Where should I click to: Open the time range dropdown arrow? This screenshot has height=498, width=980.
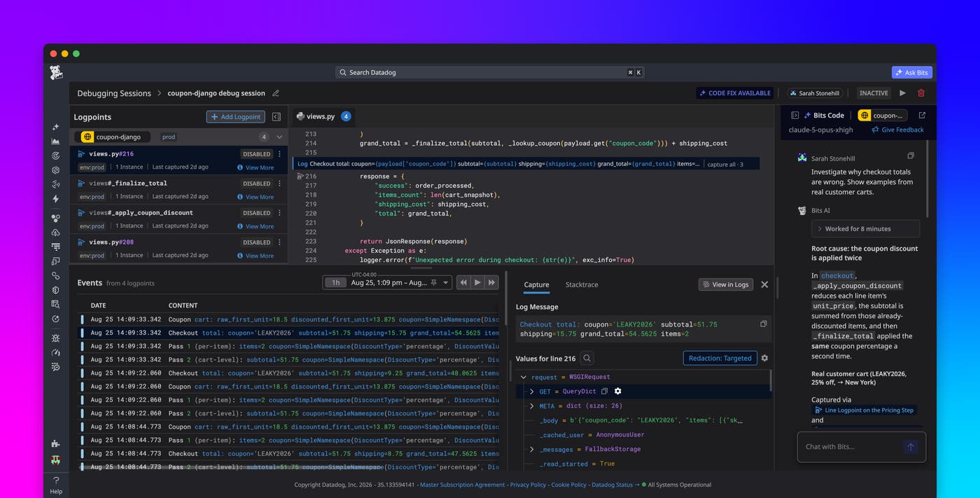pyautogui.click(x=446, y=282)
